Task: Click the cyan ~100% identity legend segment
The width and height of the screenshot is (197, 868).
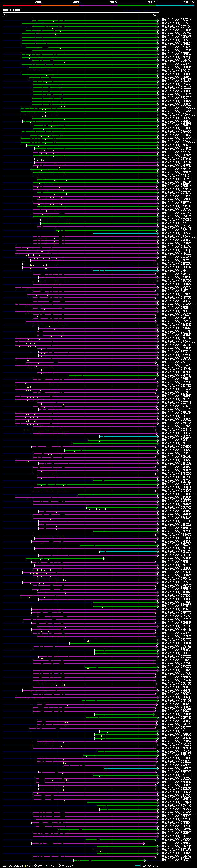Action: pos(175,6)
